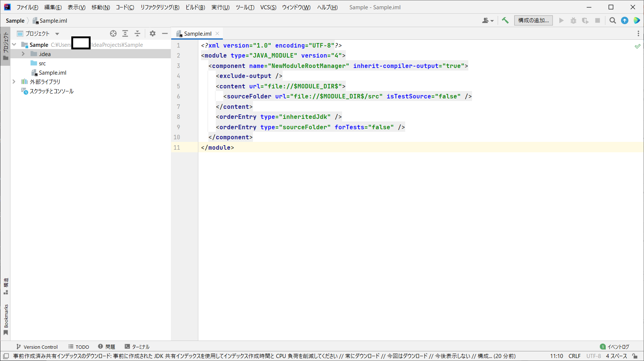
Task: Open the Tools (ツール) menu
Action: (x=245, y=7)
